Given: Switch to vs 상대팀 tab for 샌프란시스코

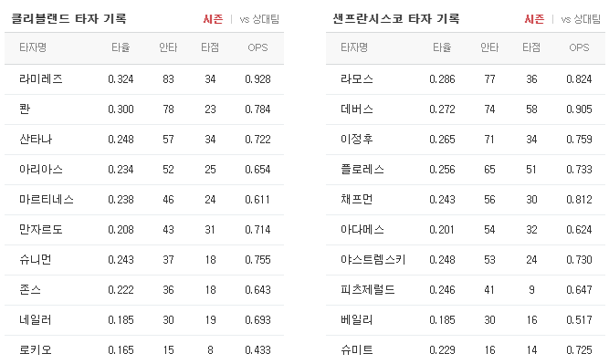Looking at the screenshot, I should click(581, 19).
